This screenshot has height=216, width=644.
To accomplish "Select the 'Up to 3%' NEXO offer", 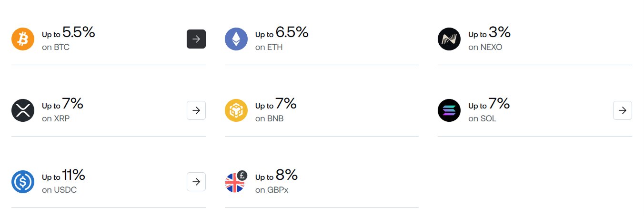I will coord(489,33).
